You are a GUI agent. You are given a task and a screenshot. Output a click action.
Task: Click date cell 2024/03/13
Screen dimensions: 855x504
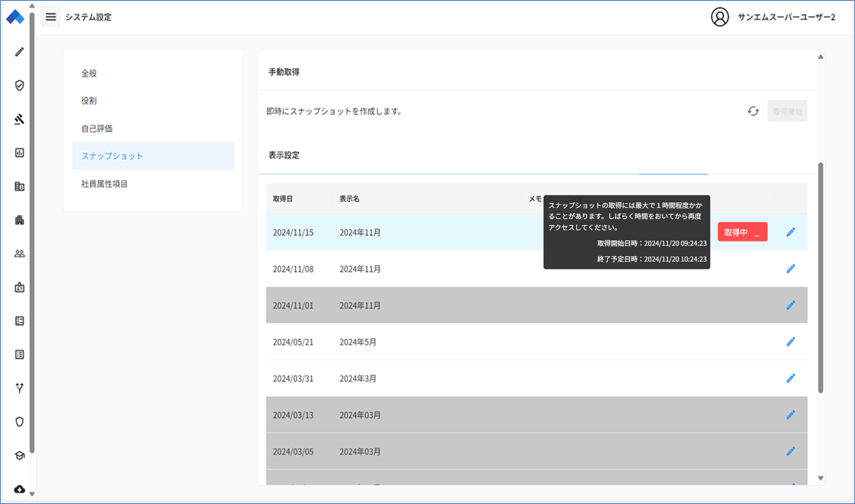(293, 415)
